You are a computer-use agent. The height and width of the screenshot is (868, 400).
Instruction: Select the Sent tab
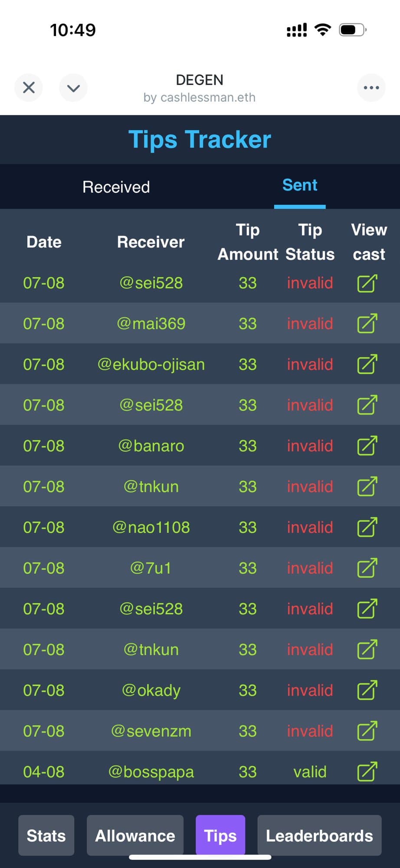[x=300, y=185]
